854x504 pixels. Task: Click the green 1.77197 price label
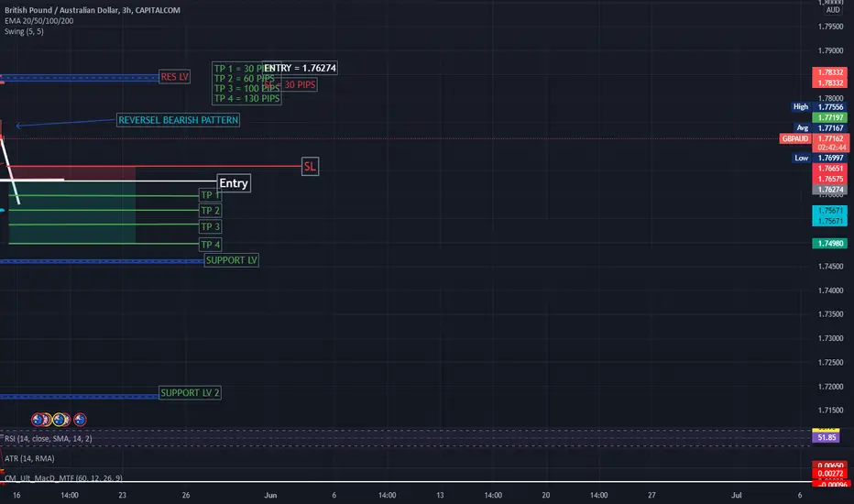point(830,117)
